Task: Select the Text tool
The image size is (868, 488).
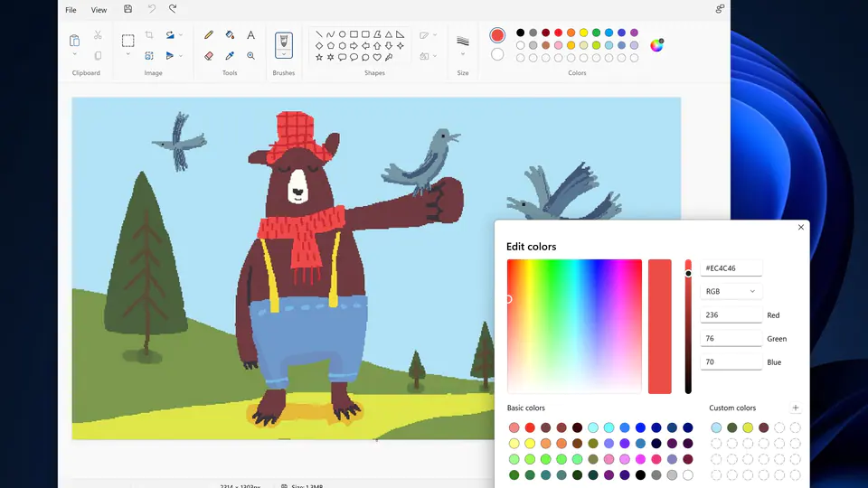Action: tap(250, 35)
